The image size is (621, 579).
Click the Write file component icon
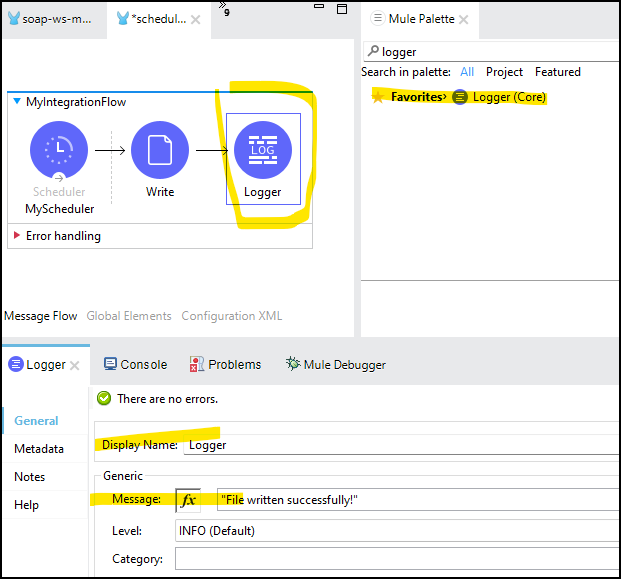[x=160, y=149]
